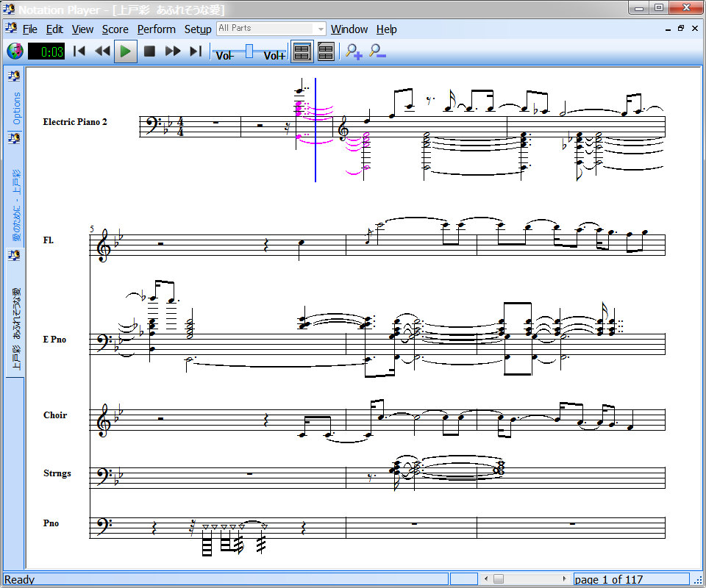Open the Help menu

point(386,29)
